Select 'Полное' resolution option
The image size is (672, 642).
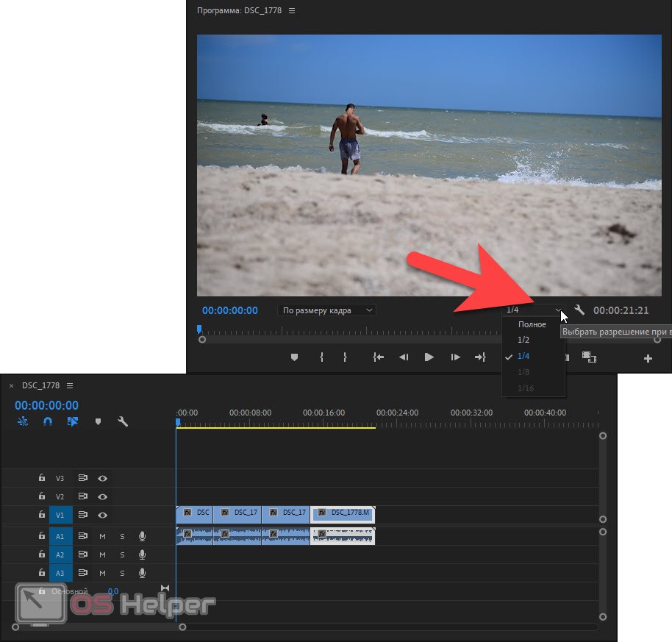pos(532,324)
